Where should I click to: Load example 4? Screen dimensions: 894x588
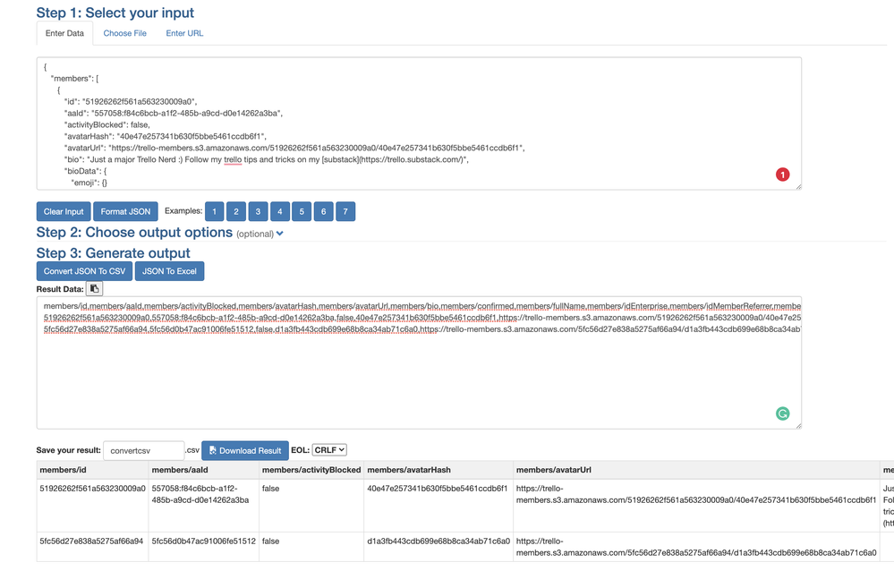click(x=280, y=211)
